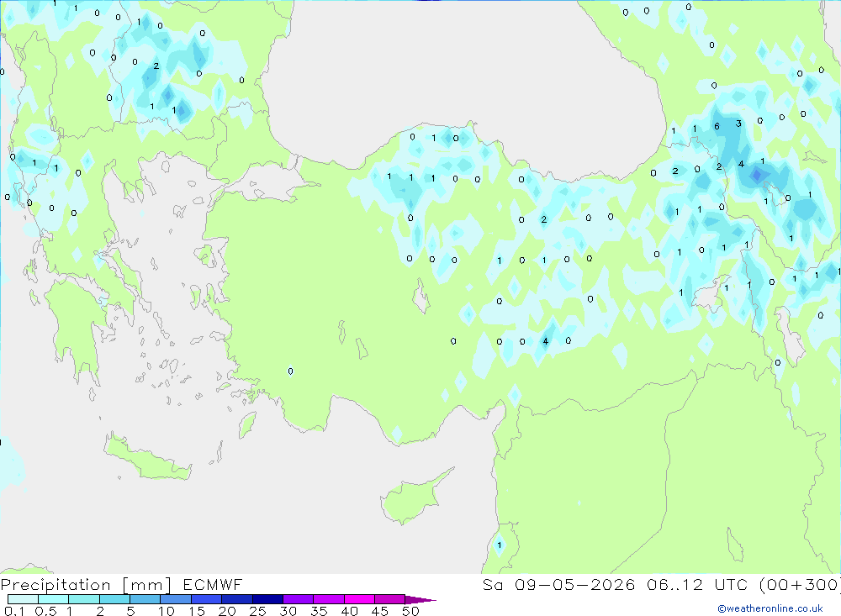Image resolution: width=841 pixels, height=616 pixels.
Task: Select the 35–40 mm violet legend swatch
Action: point(329,599)
